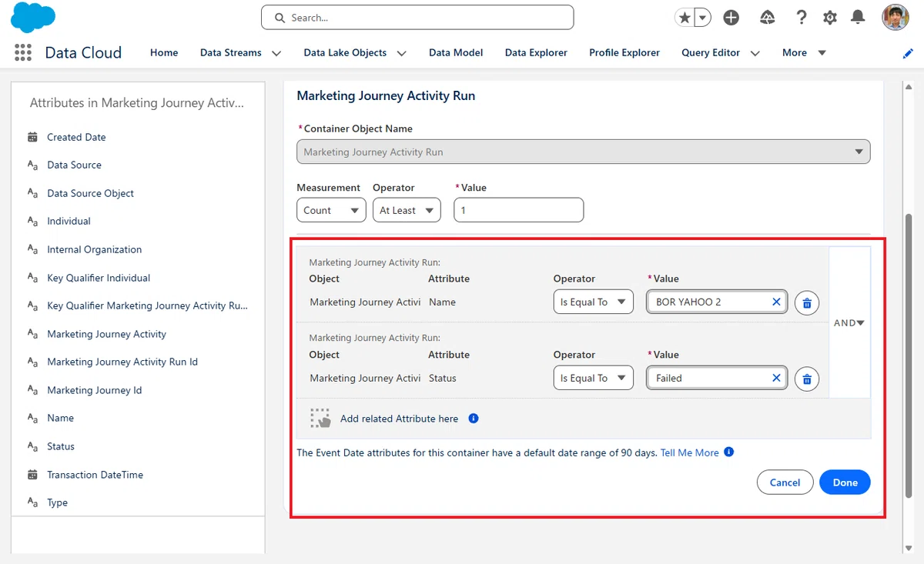Click info icon next to Tell Me More
The height and width of the screenshot is (564, 924).
coord(728,452)
